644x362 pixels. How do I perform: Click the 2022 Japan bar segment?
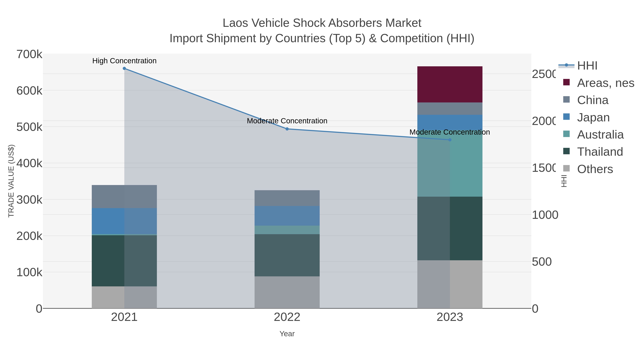coord(287,216)
